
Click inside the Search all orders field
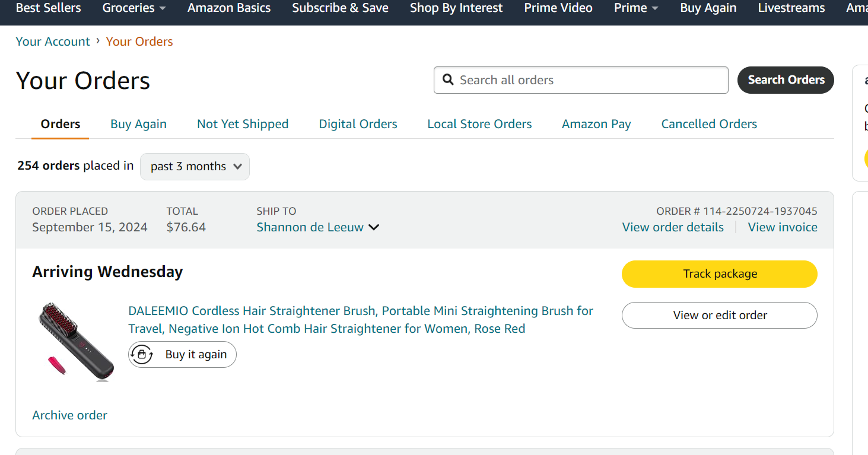[x=581, y=80]
